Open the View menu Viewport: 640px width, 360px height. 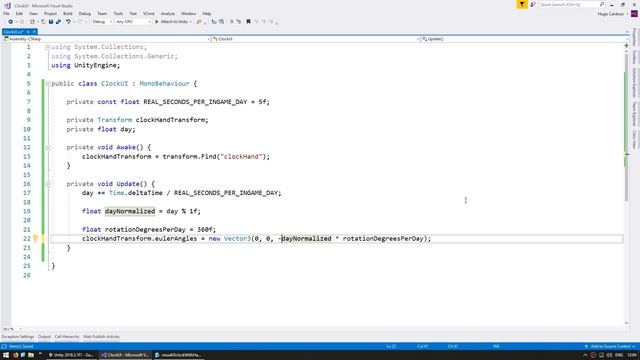coord(33,14)
